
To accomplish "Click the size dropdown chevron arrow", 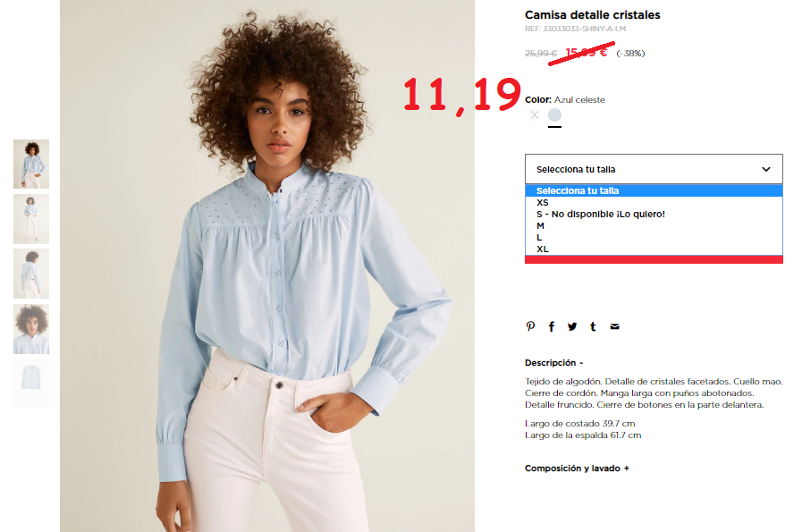I will tap(765, 169).
